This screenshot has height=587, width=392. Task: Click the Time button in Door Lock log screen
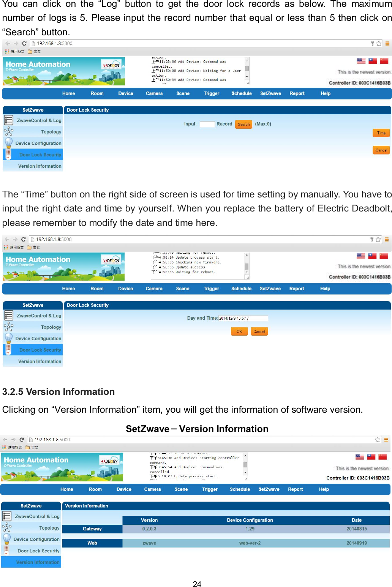click(x=381, y=133)
